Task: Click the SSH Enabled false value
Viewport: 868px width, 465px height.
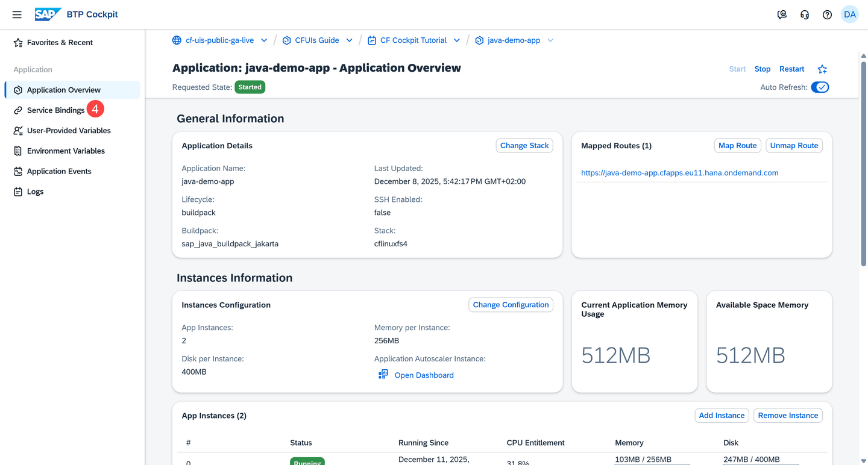Action: coord(383,213)
